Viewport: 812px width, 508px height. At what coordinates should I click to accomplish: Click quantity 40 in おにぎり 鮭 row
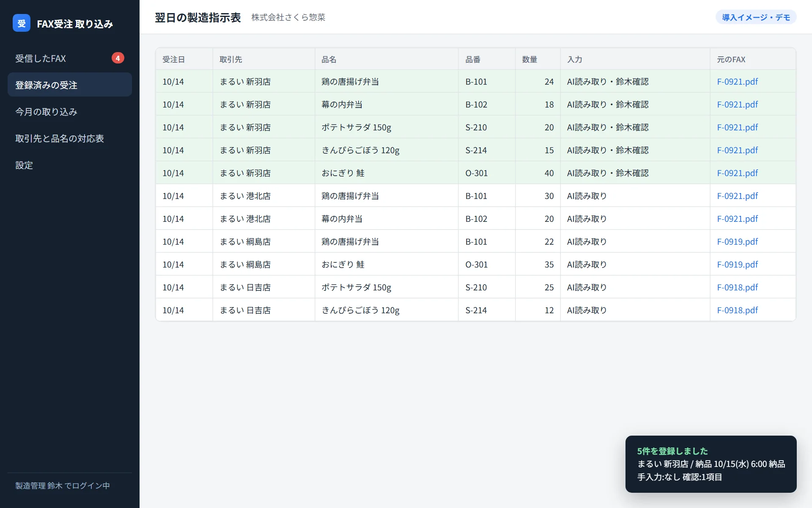point(549,173)
